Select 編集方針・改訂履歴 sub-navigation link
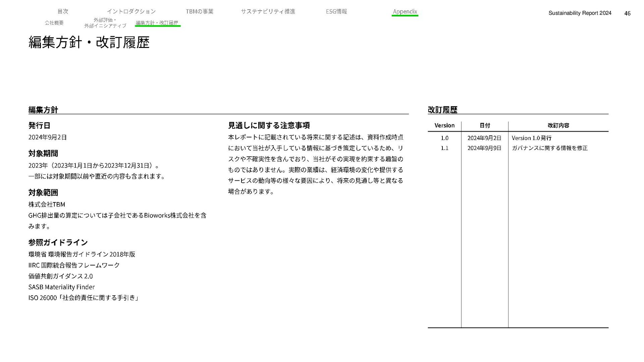 pos(157,23)
